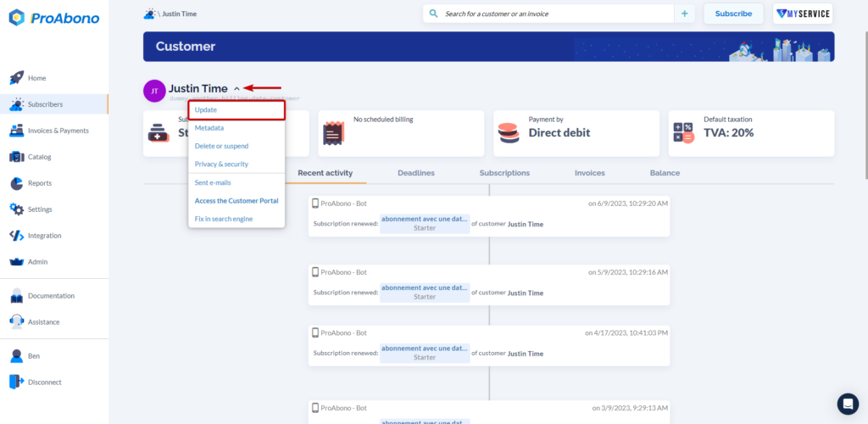Click the Ben user avatar icon
This screenshot has width=868, height=424.
17,356
